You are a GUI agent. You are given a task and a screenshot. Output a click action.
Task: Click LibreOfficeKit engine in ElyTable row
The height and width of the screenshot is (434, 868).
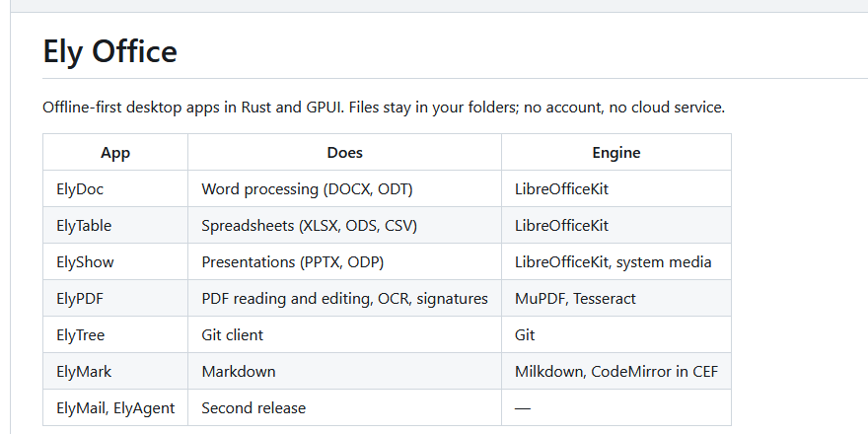pyautogui.click(x=616, y=225)
